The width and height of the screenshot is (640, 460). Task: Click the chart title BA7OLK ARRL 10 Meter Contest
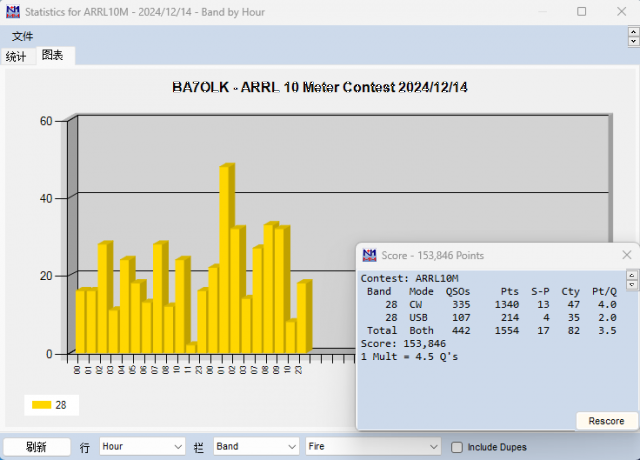point(320,87)
